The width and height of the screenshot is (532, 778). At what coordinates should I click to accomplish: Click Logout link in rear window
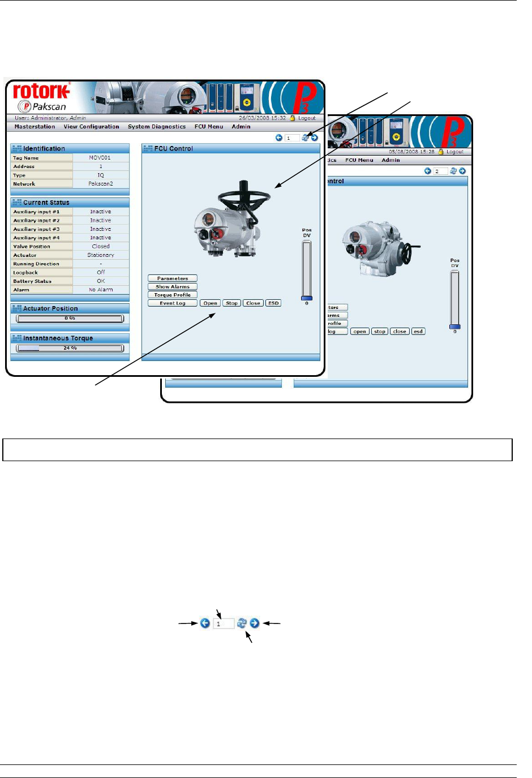(455, 152)
